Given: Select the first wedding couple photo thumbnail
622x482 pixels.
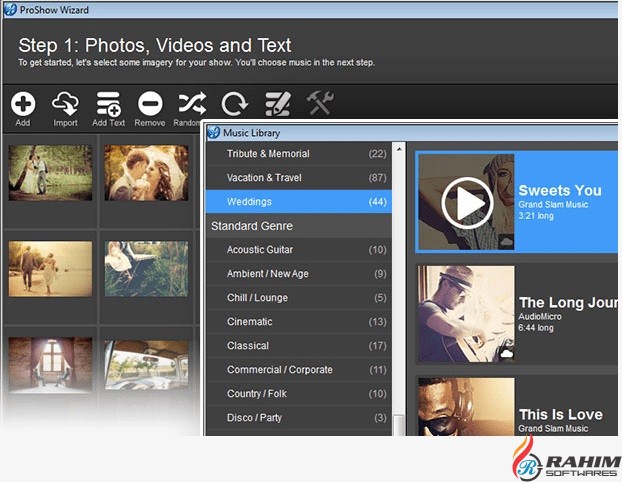Looking at the screenshot, I should click(x=50, y=173).
